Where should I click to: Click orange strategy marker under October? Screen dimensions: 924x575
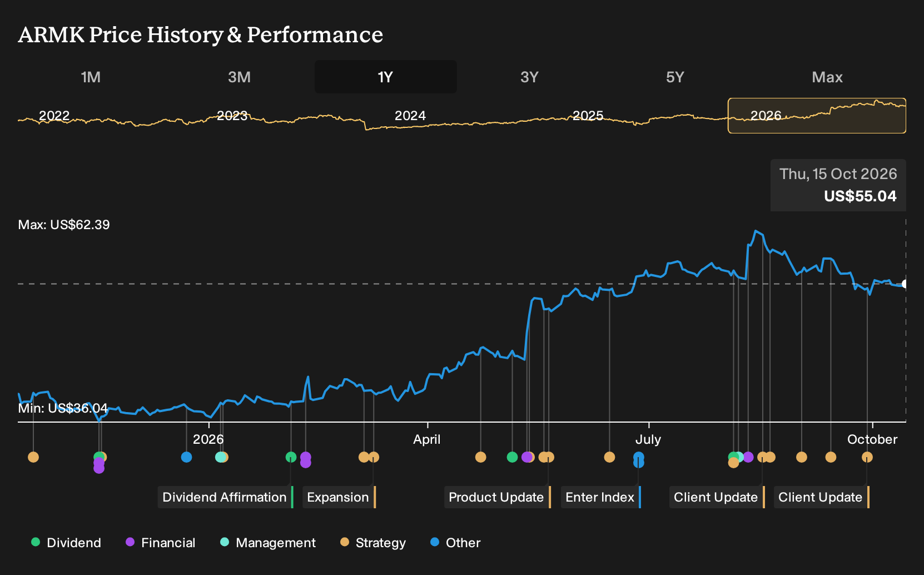pos(867,457)
